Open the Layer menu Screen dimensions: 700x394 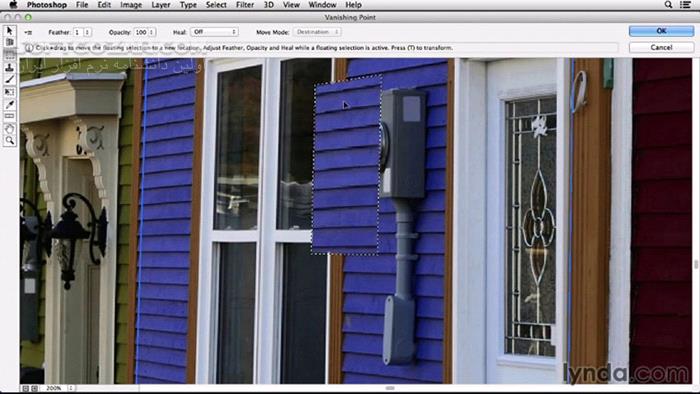click(161, 5)
